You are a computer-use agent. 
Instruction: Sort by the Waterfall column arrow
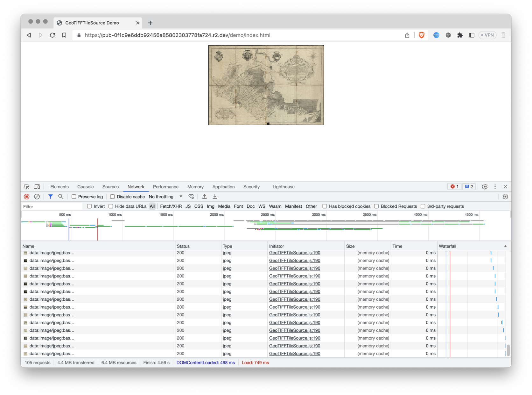(x=505, y=246)
